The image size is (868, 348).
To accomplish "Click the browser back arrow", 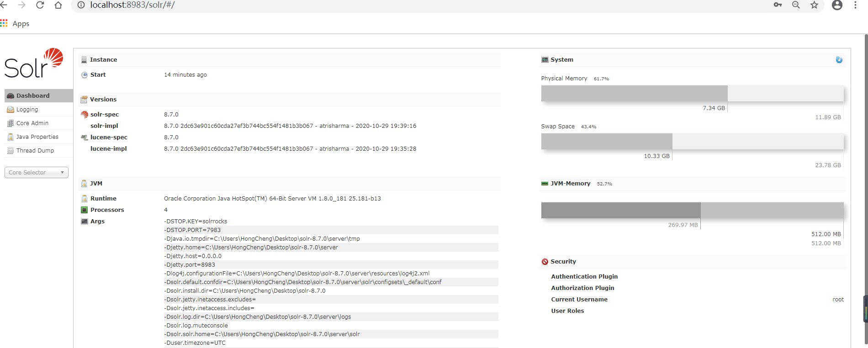I will (4, 5).
